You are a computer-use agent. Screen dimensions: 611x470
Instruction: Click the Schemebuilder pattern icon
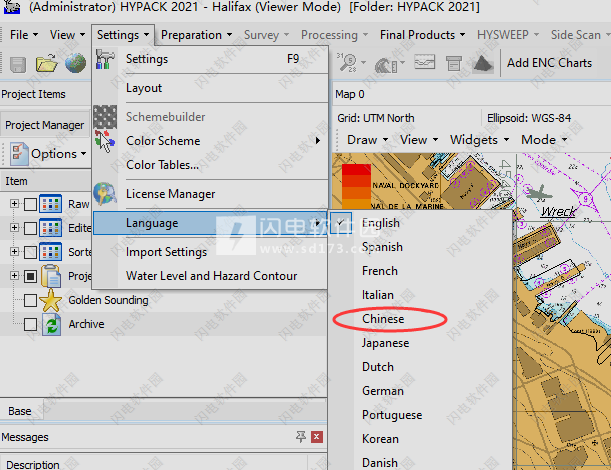(x=105, y=117)
